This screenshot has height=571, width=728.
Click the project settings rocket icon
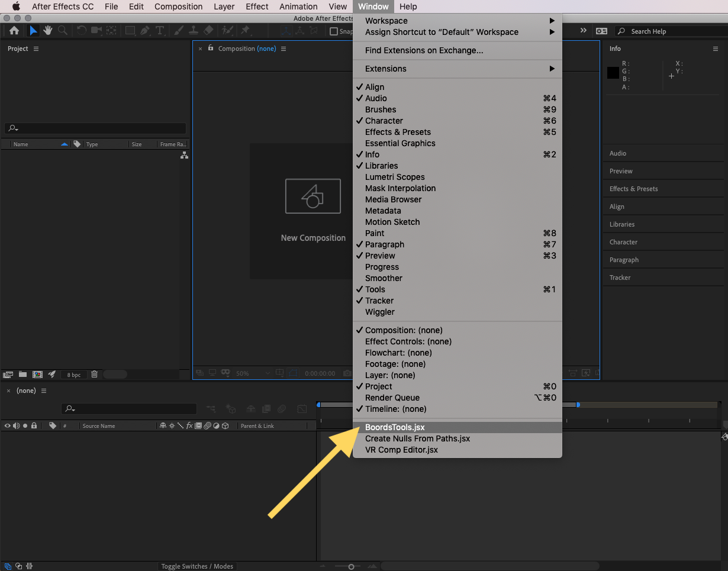tap(51, 374)
